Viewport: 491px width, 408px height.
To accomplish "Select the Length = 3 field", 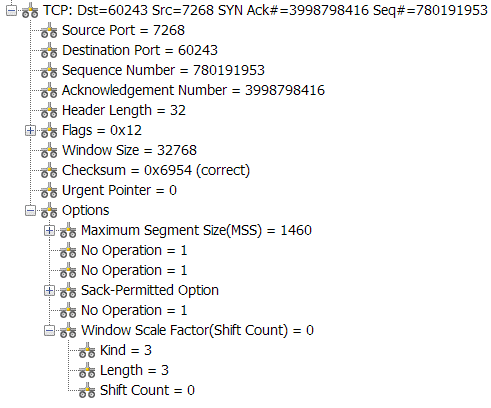I will (x=134, y=370).
